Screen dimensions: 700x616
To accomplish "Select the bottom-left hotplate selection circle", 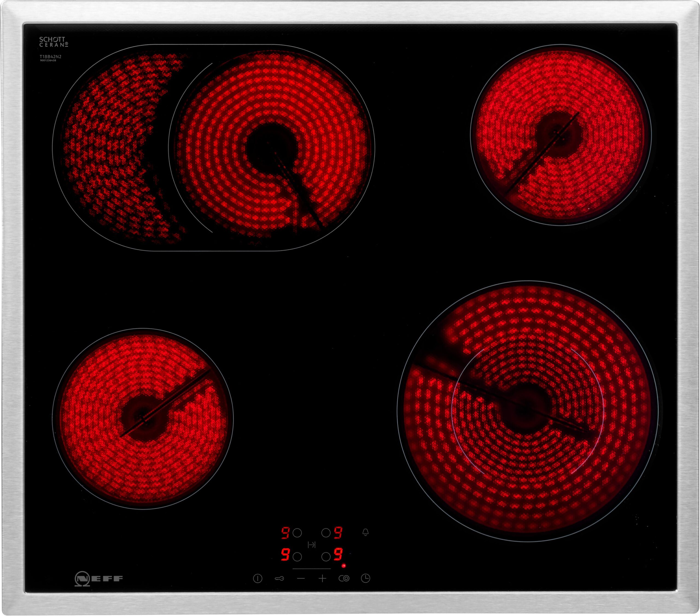I will point(297,557).
